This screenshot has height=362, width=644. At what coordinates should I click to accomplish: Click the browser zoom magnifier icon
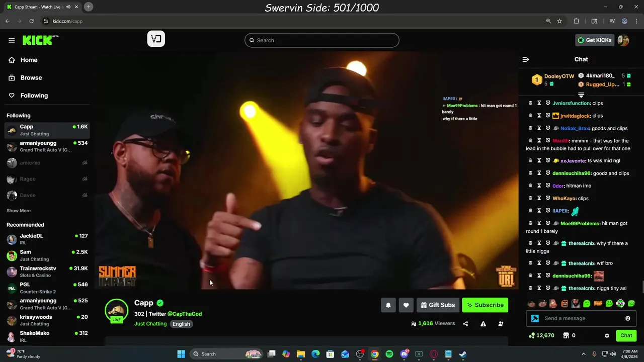548,21
